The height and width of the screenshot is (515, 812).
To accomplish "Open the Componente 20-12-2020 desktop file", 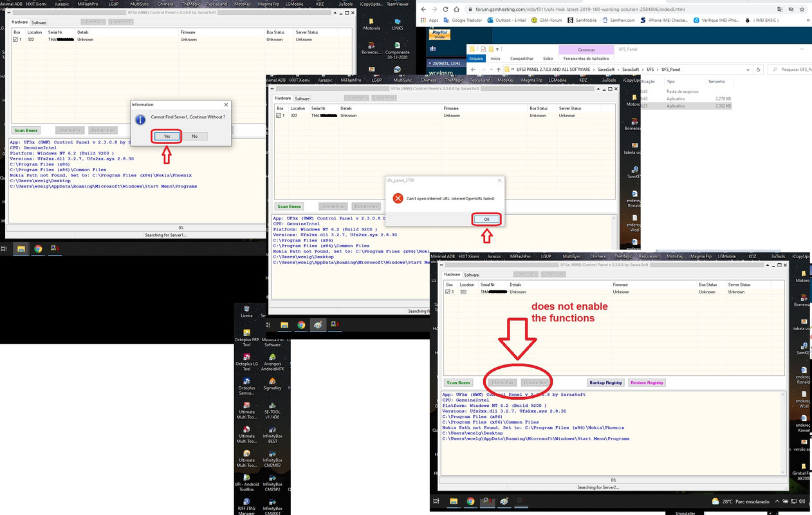I will point(398,51).
